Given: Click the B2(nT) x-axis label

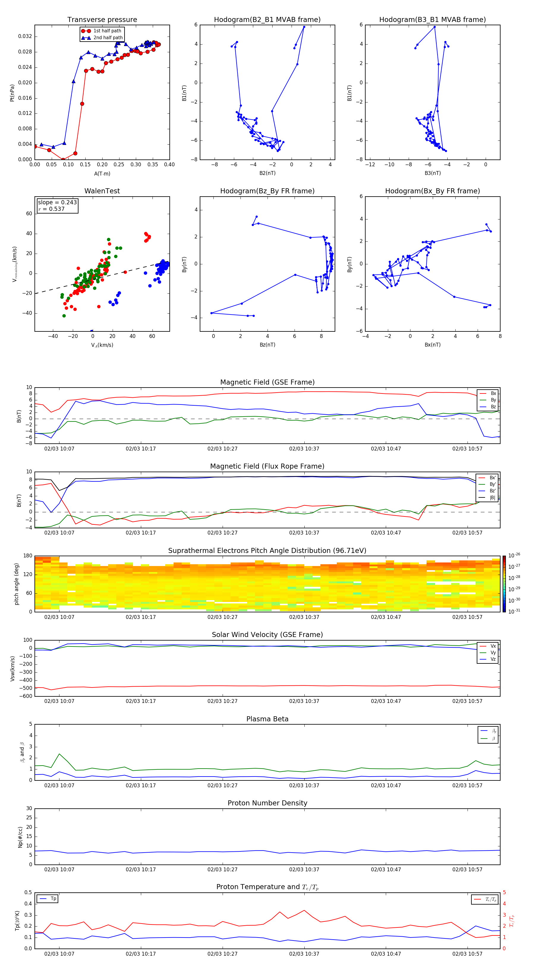Looking at the screenshot, I should 267,173.
